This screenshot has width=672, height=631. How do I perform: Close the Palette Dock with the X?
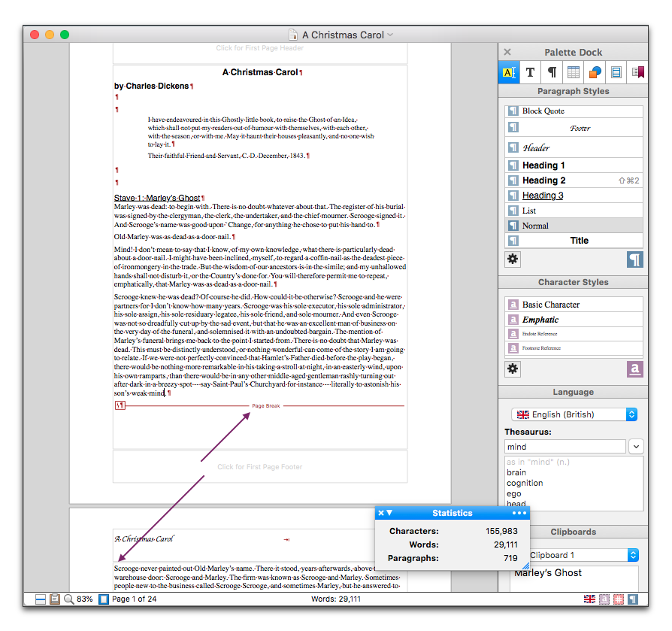pyautogui.click(x=507, y=52)
